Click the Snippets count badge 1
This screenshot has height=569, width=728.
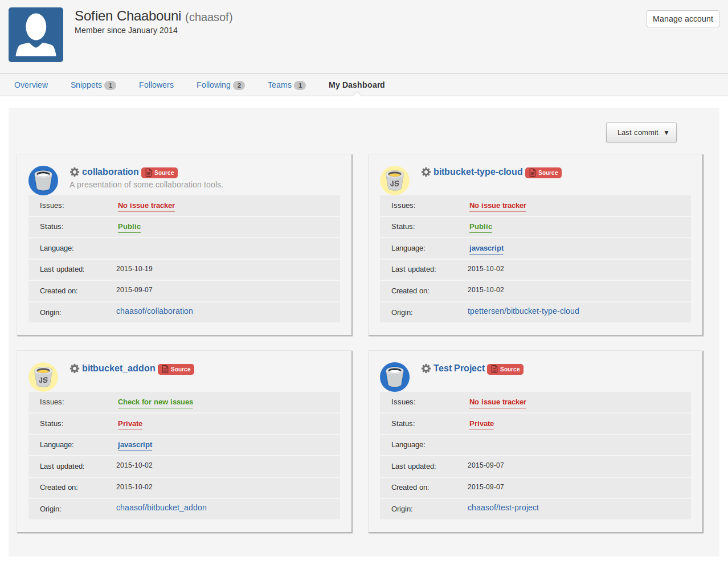(x=111, y=85)
